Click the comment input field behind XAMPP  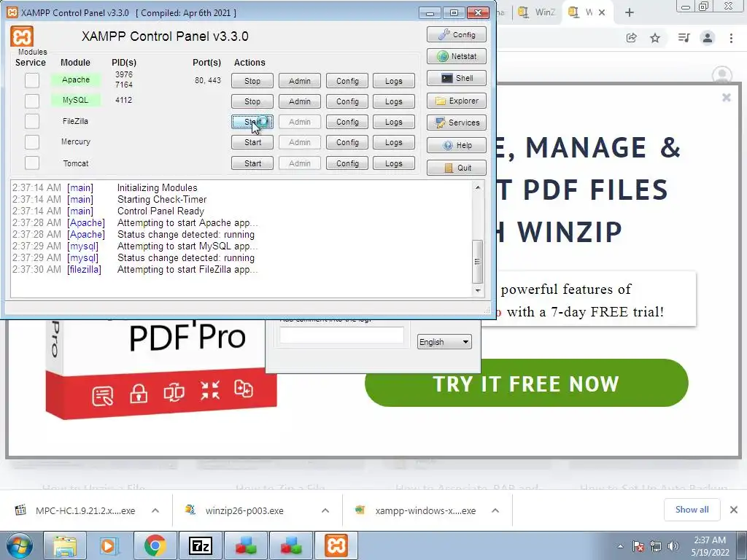[341, 335]
